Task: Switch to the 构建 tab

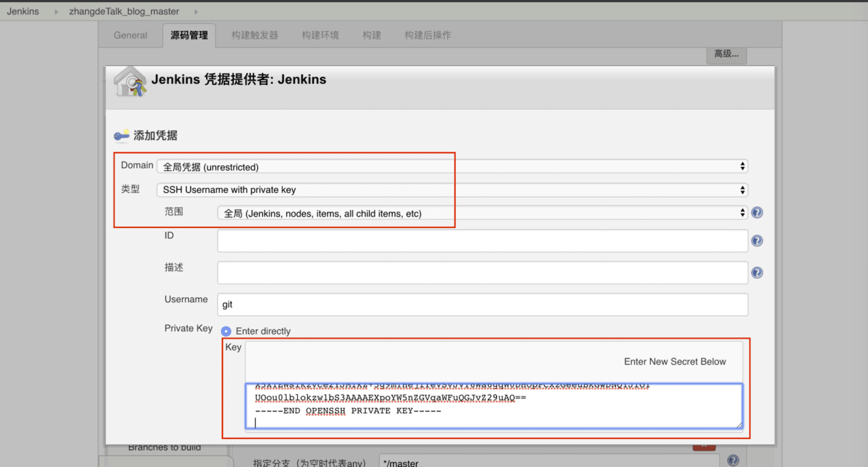Action: 372,35
